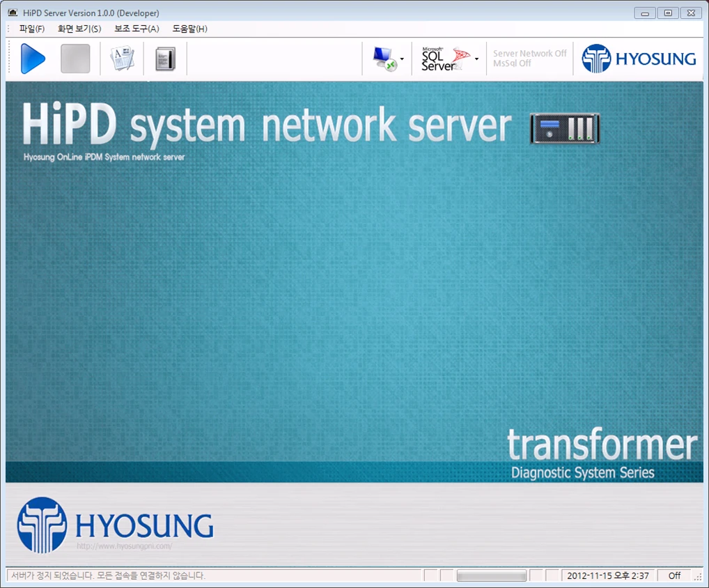
Task: Click the 2012-11-15 date and time status entry
Action: pos(608,575)
